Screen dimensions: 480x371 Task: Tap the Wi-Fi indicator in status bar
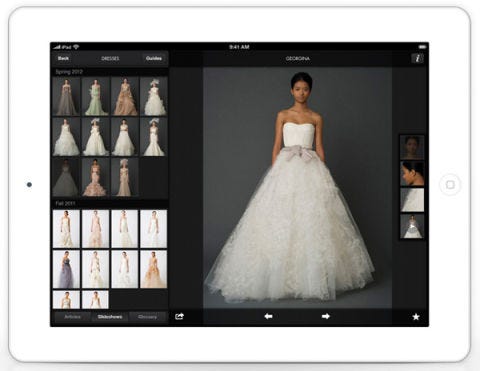[76, 47]
